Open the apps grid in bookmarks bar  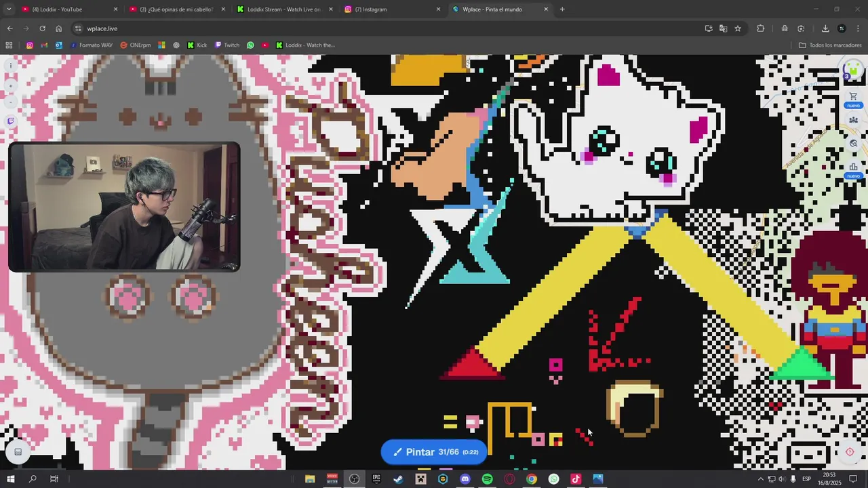click(x=9, y=45)
